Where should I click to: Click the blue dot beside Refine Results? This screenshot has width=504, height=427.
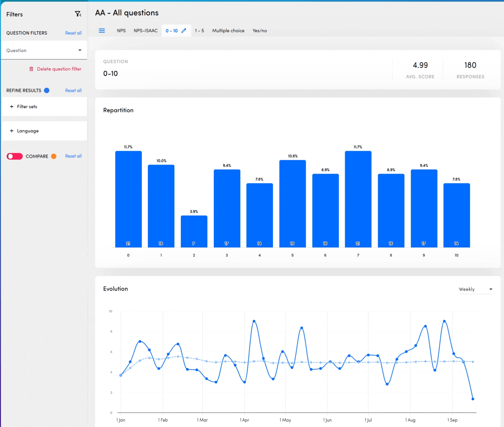click(x=47, y=91)
